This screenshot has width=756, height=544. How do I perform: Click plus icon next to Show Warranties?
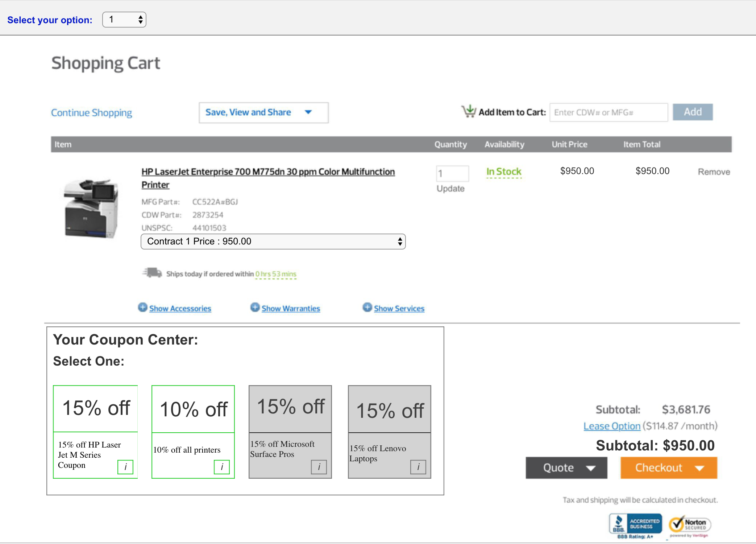click(x=255, y=307)
